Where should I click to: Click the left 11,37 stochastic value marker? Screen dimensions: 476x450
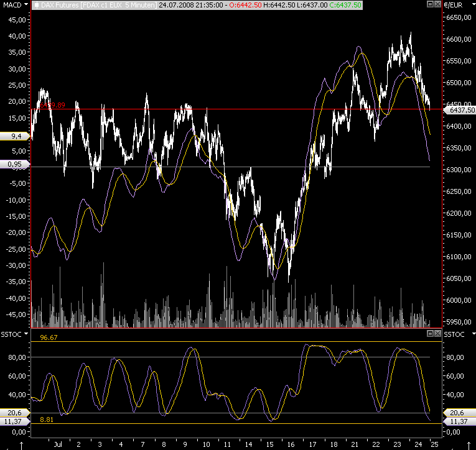15,421
